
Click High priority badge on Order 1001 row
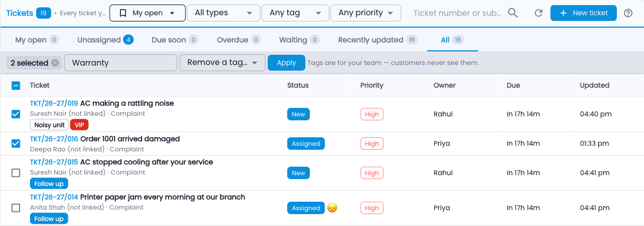[x=371, y=144]
